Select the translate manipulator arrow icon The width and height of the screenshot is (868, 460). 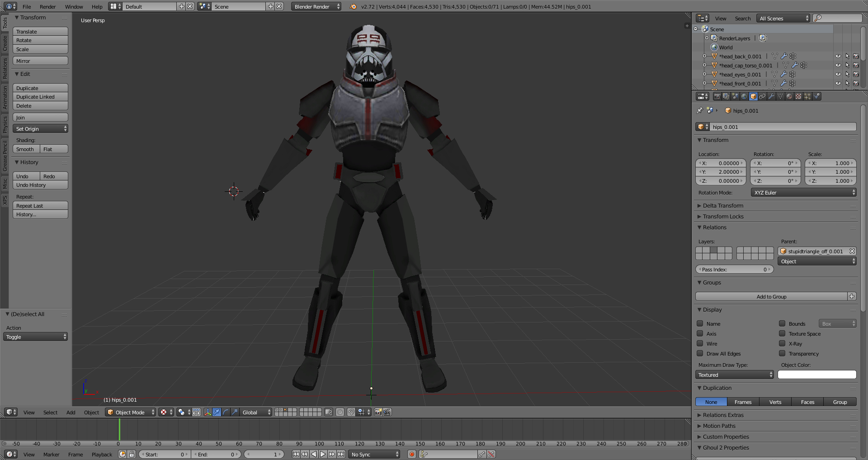[217, 412]
